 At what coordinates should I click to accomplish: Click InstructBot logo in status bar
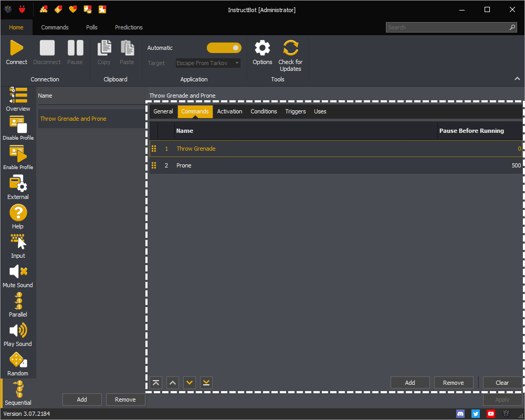pyautogui.click(x=506, y=414)
